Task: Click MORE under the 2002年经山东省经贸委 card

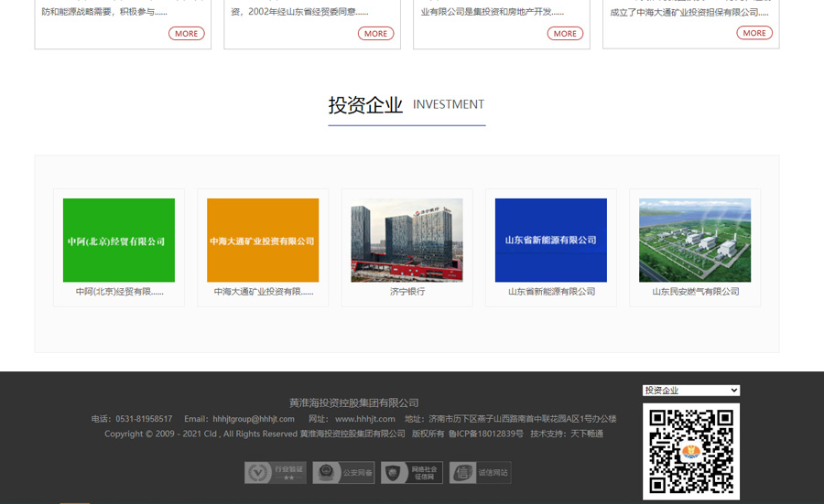Action: point(375,34)
